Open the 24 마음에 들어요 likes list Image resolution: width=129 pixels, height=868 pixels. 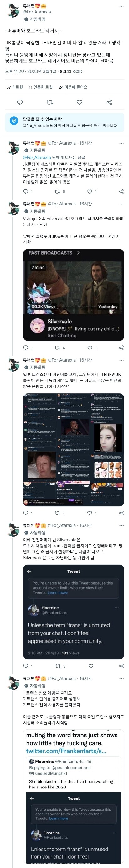coord(73,87)
